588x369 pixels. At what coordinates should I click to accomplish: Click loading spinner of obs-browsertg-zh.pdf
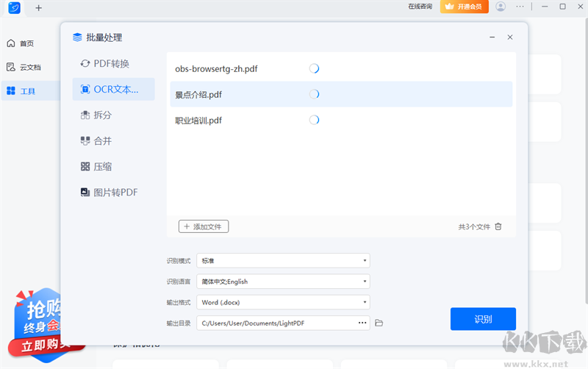(314, 68)
